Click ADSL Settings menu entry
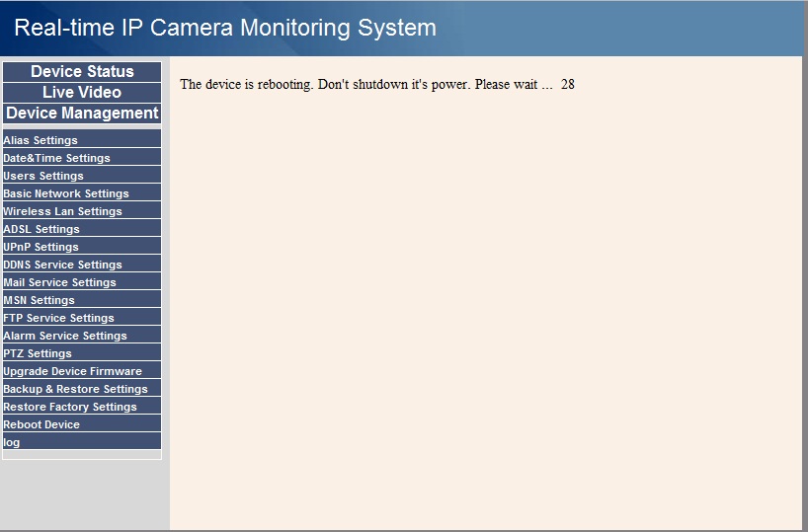The width and height of the screenshot is (808, 532). [82, 228]
